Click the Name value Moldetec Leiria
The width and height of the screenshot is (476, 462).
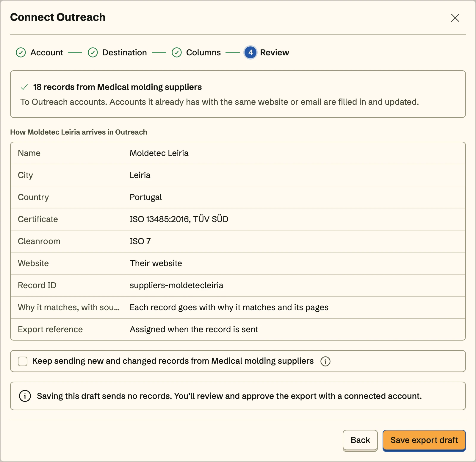159,153
